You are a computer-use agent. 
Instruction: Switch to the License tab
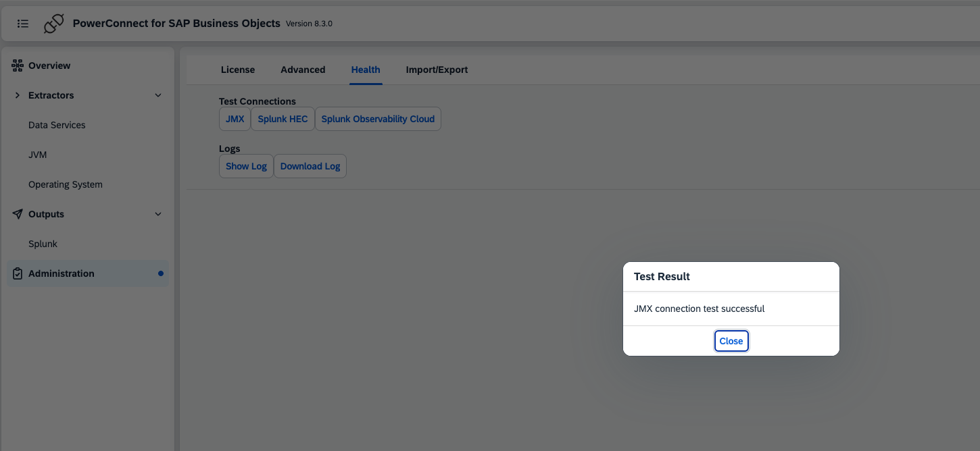pos(238,70)
